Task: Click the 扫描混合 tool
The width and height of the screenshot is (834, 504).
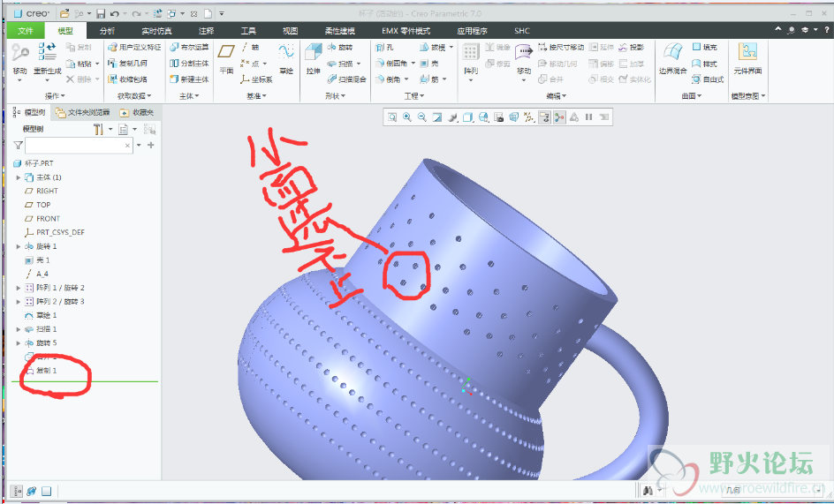Action: point(347,79)
